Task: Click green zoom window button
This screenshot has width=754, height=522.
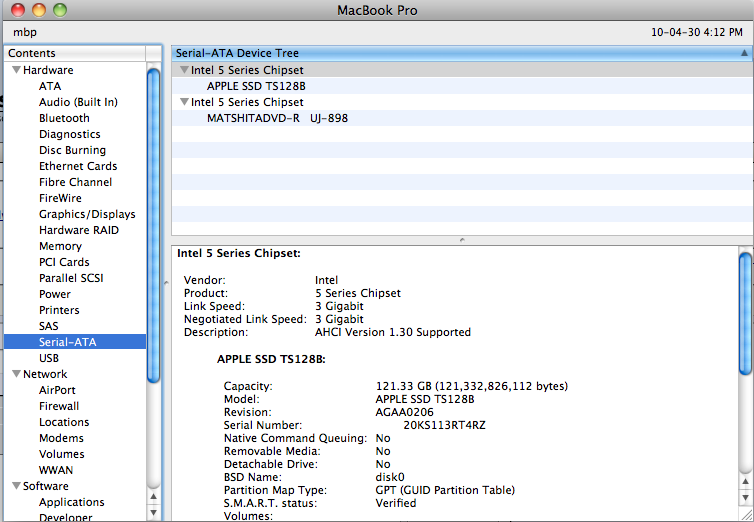Action: tap(60, 10)
